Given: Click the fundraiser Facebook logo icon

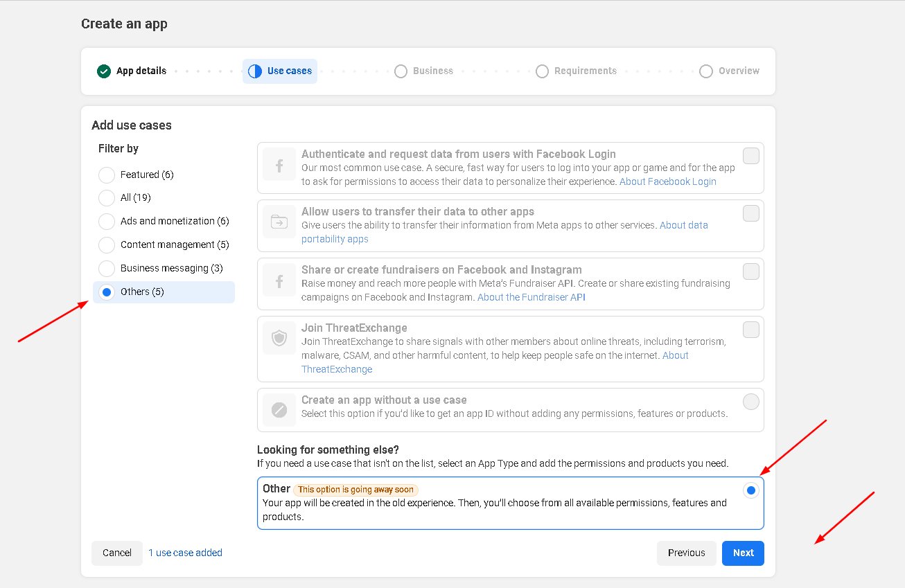Looking at the screenshot, I should click(279, 281).
